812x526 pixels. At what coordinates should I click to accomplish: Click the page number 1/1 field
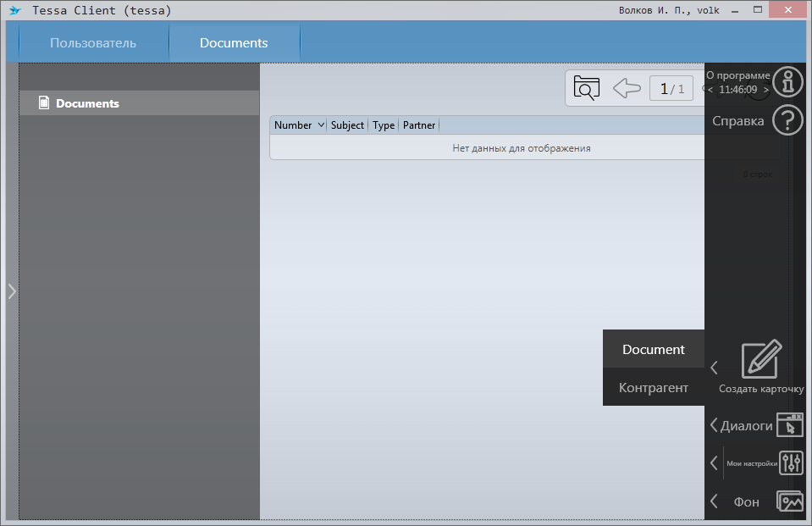(671, 88)
